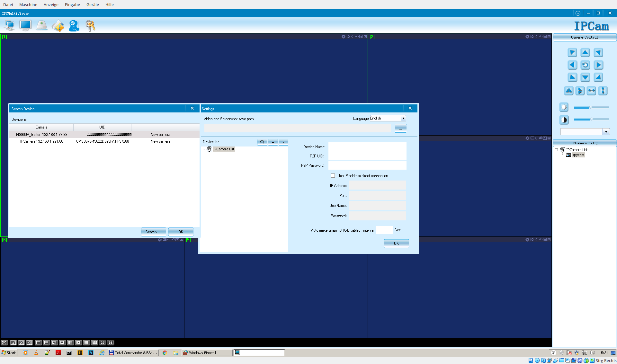Click the horizontal mirror flip button
The width and height of the screenshot is (617, 364).
tap(569, 91)
